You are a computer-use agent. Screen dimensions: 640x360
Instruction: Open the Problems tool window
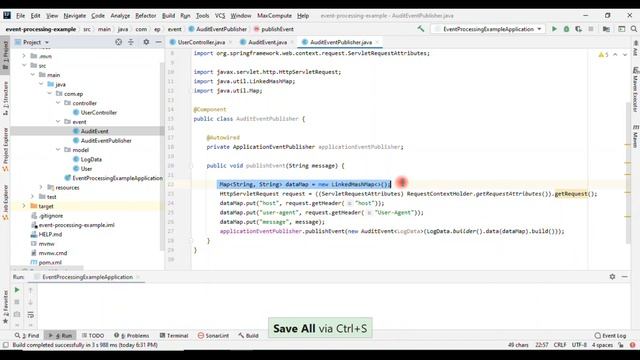[x=132, y=336]
